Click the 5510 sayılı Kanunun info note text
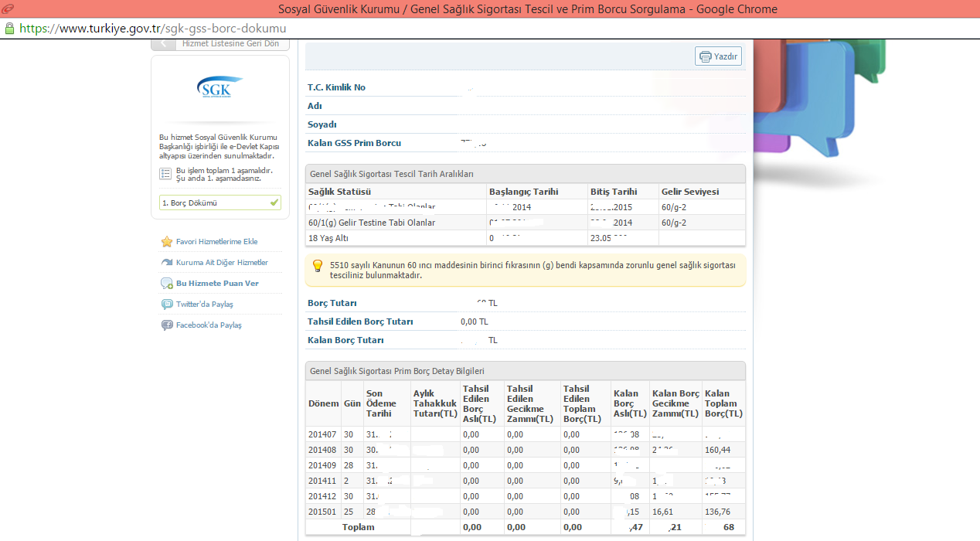980x541 pixels. (533, 270)
